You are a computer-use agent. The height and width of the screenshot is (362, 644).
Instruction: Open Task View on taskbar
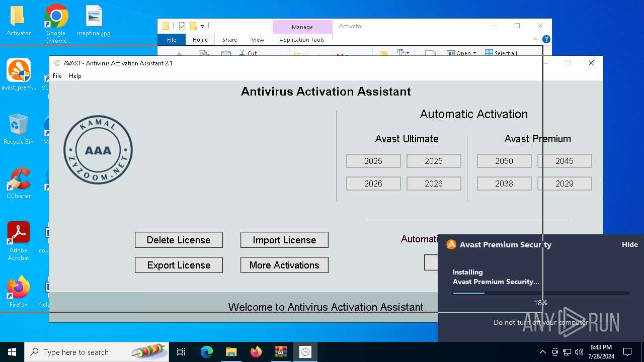point(181,352)
